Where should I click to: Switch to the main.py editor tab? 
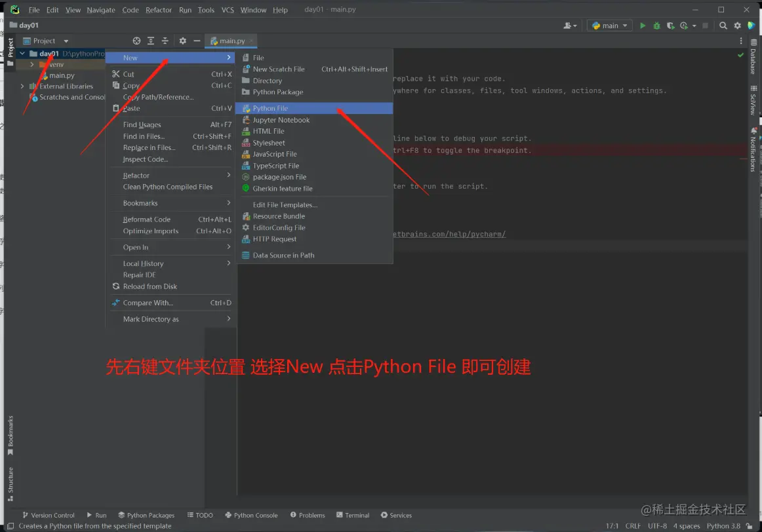click(231, 41)
